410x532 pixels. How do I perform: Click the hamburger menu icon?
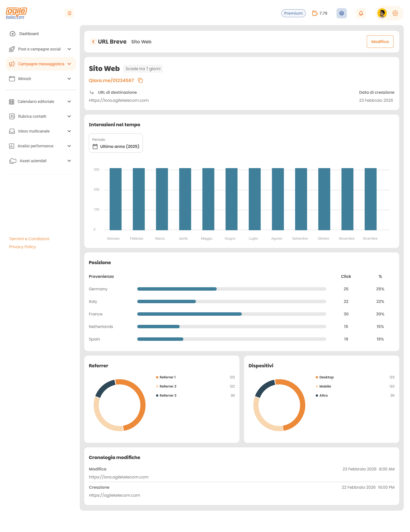click(69, 13)
